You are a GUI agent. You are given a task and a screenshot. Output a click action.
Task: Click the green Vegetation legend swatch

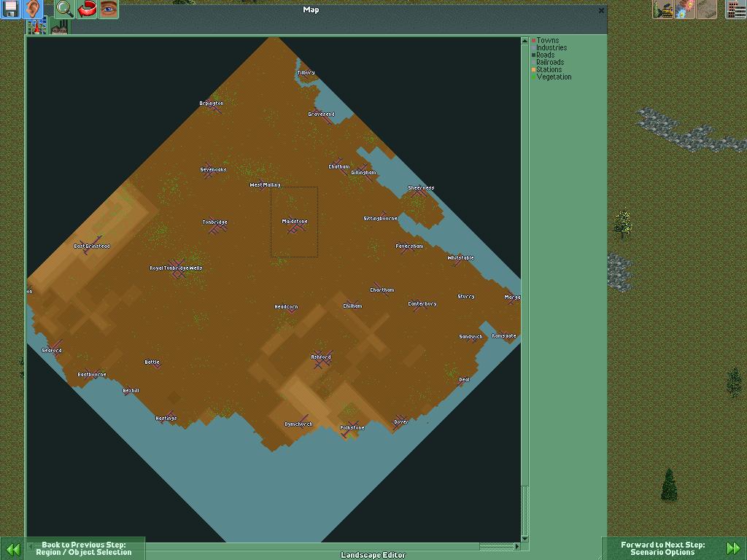(533, 77)
